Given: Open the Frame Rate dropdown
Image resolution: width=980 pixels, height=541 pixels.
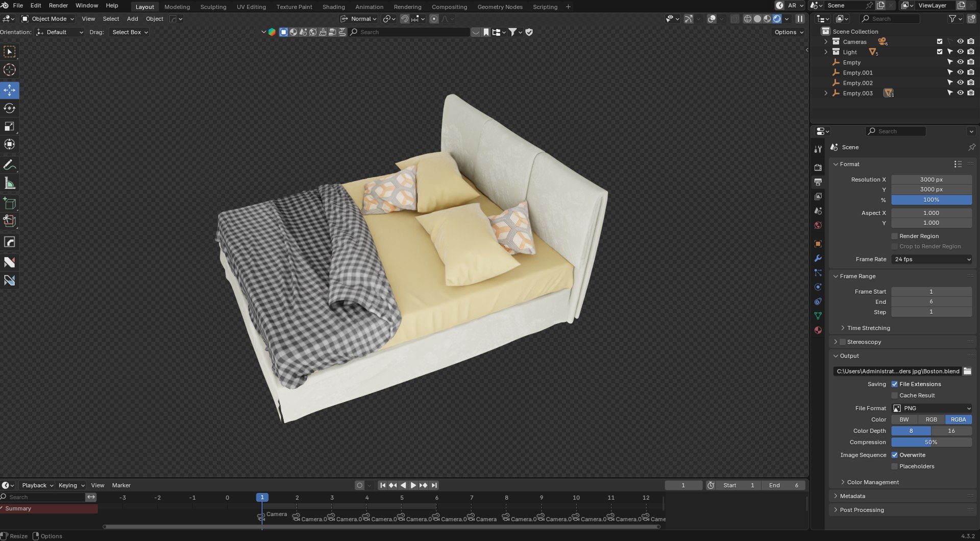Looking at the screenshot, I should (932, 260).
